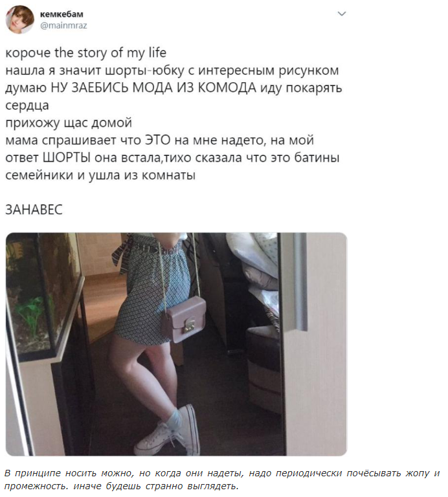This screenshot has width=448, height=497.
Task: Expand the tweet options chevron
Action: click(x=341, y=14)
